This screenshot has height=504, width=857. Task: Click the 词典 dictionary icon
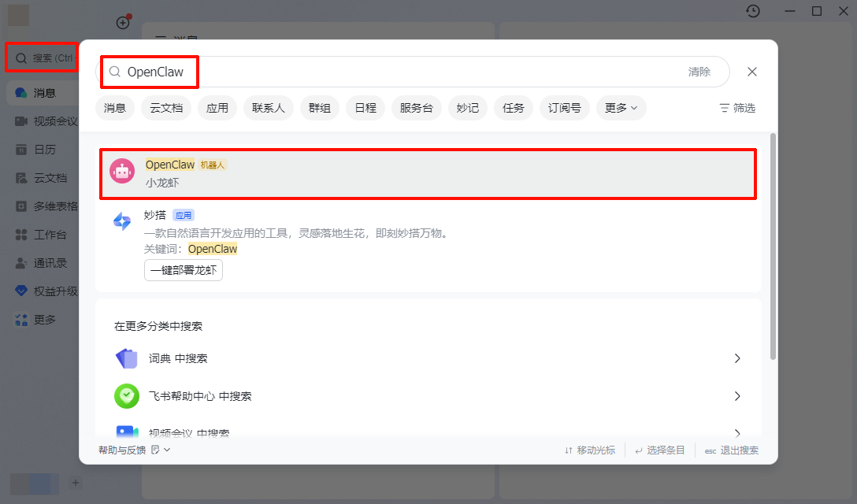point(127,358)
